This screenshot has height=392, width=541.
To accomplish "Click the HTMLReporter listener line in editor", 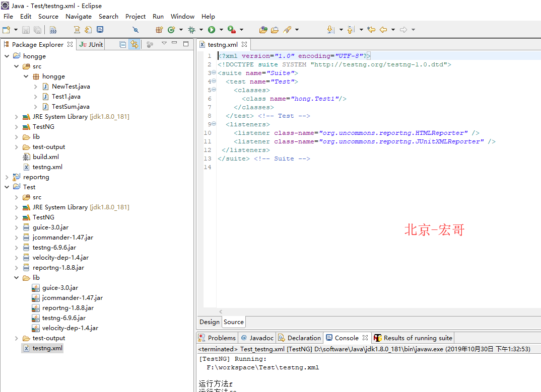I will [x=357, y=133].
